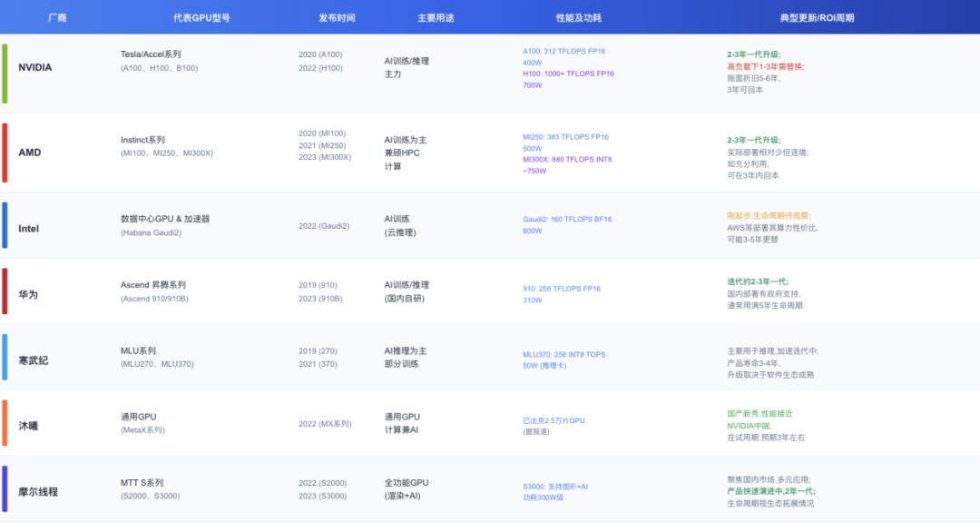Click the green color bar beside NVIDIA
Viewport: 980px width, 532px height.
(x=5, y=74)
